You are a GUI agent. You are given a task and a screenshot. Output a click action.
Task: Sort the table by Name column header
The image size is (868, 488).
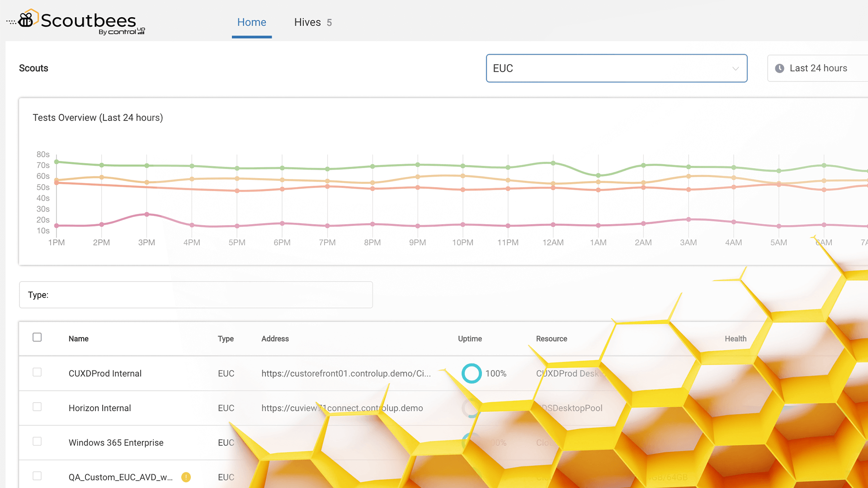point(78,339)
